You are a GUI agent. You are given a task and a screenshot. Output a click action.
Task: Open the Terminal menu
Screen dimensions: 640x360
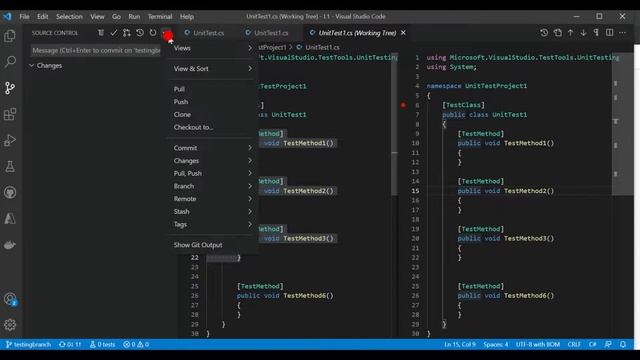coord(160,17)
